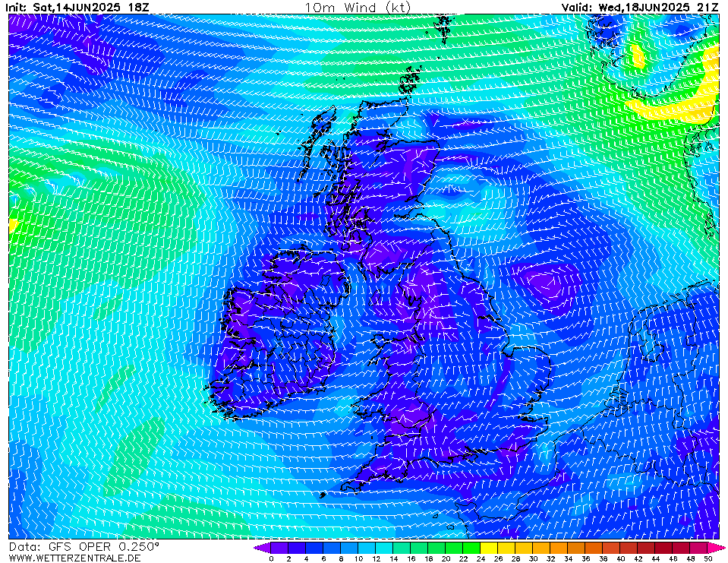Click the pink right arrow of the legend
This screenshot has height=563, width=728.
(x=715, y=548)
